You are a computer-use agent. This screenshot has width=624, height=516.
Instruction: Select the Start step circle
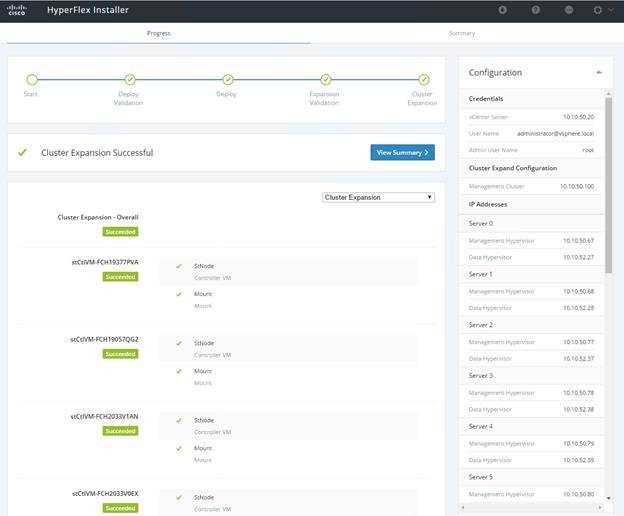(x=32, y=80)
